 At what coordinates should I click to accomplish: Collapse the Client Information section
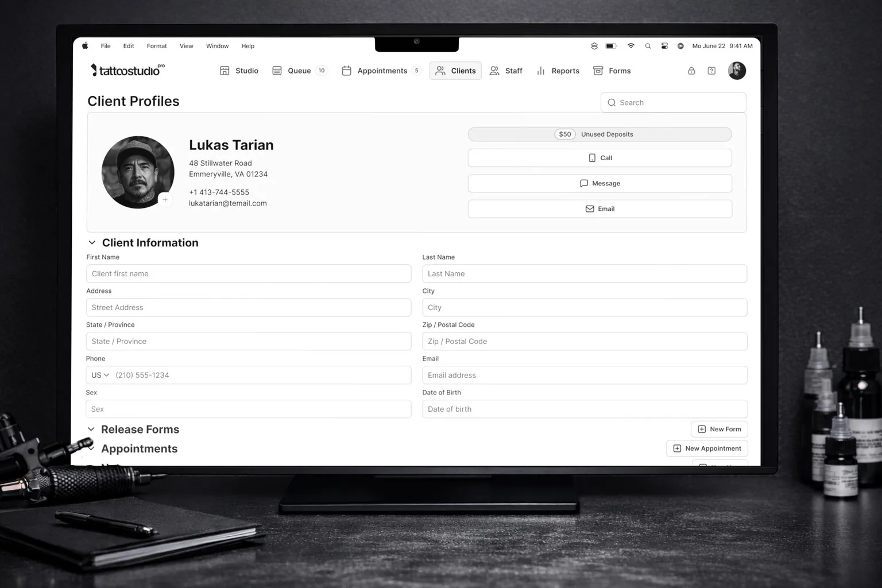coord(92,243)
